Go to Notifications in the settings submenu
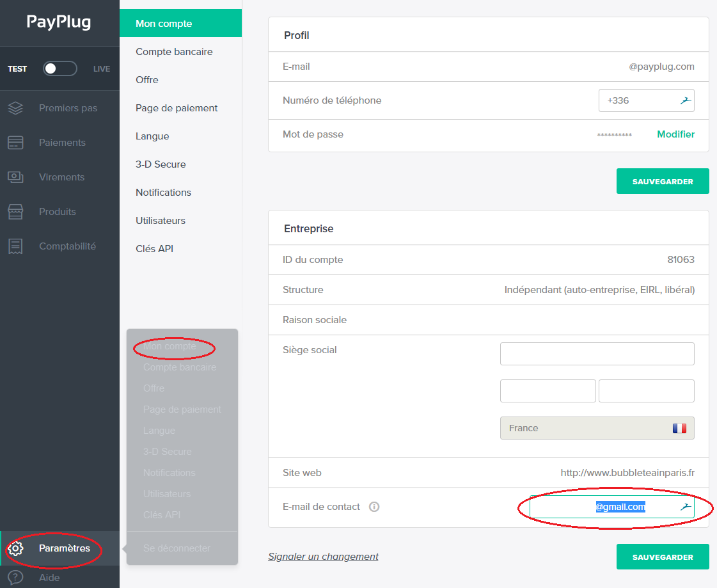 tap(163, 193)
